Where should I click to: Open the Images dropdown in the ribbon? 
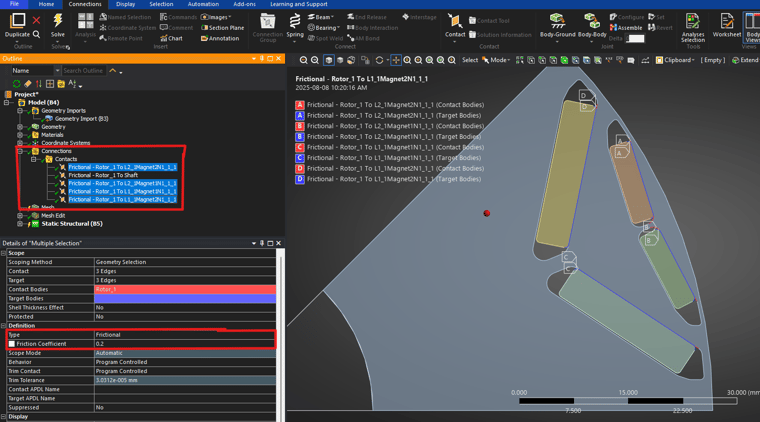[x=216, y=17]
